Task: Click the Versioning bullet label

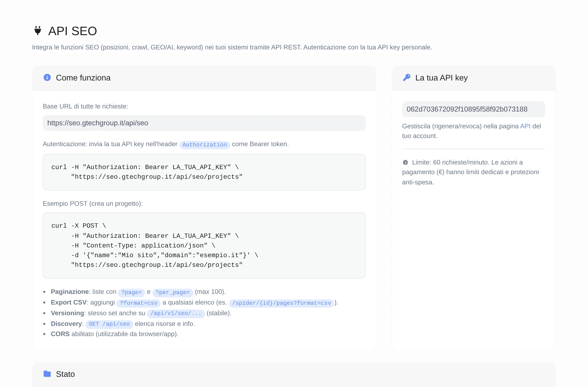Action: pos(67,313)
